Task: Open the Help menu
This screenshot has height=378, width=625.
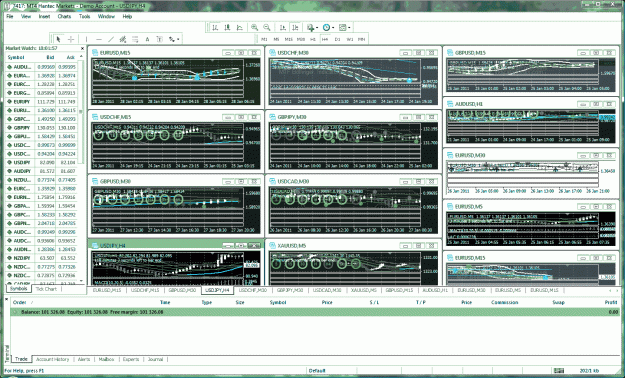Action: pyautogui.click(x=127, y=16)
